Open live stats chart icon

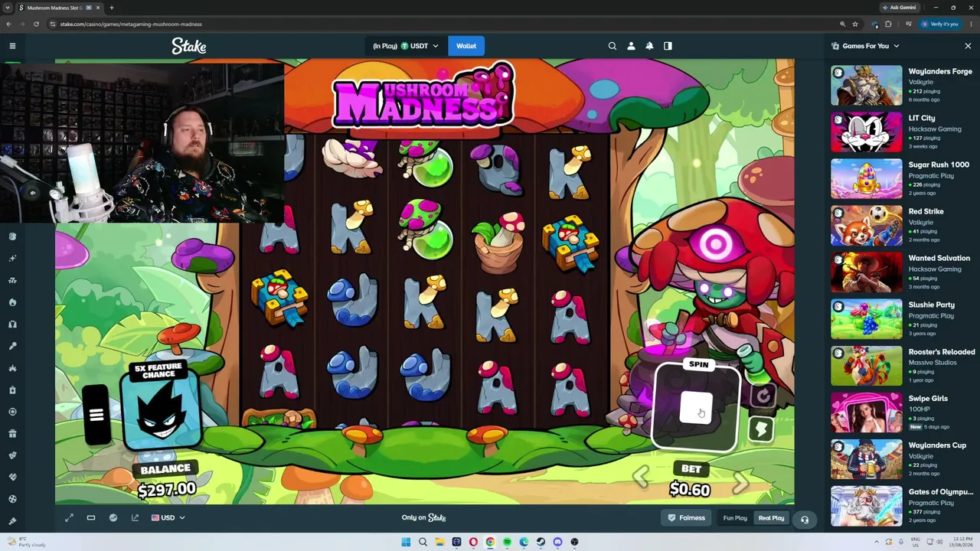135,518
